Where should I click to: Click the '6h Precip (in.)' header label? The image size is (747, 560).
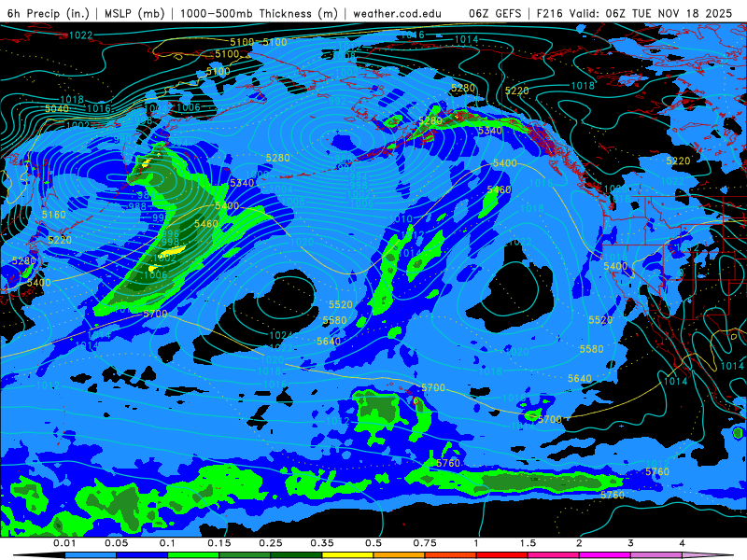(49, 13)
